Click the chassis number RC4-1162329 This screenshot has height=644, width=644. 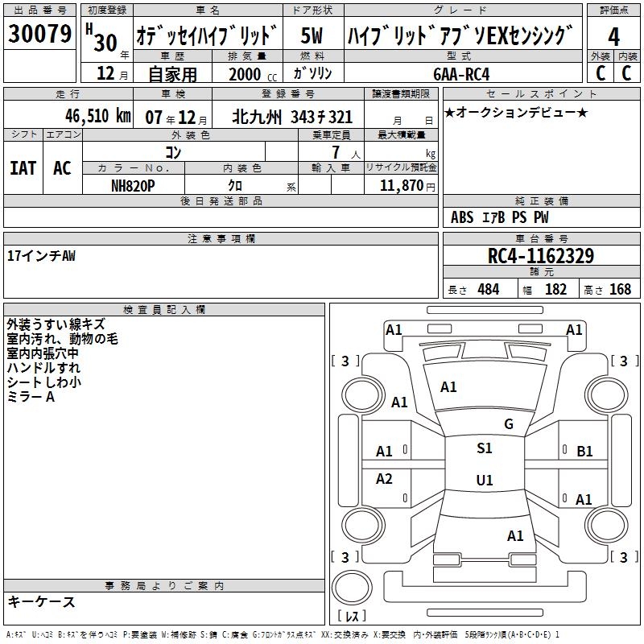[x=540, y=256]
